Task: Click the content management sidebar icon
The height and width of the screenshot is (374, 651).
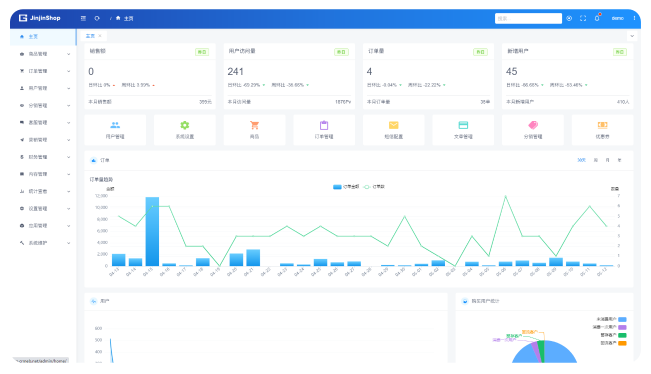Action: click(x=22, y=174)
